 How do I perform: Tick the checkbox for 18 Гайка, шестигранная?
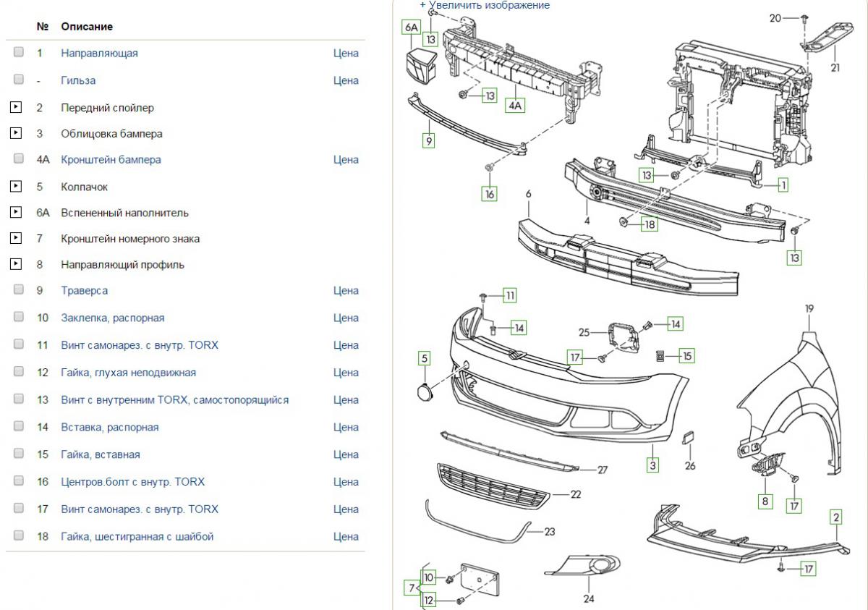click(19, 535)
